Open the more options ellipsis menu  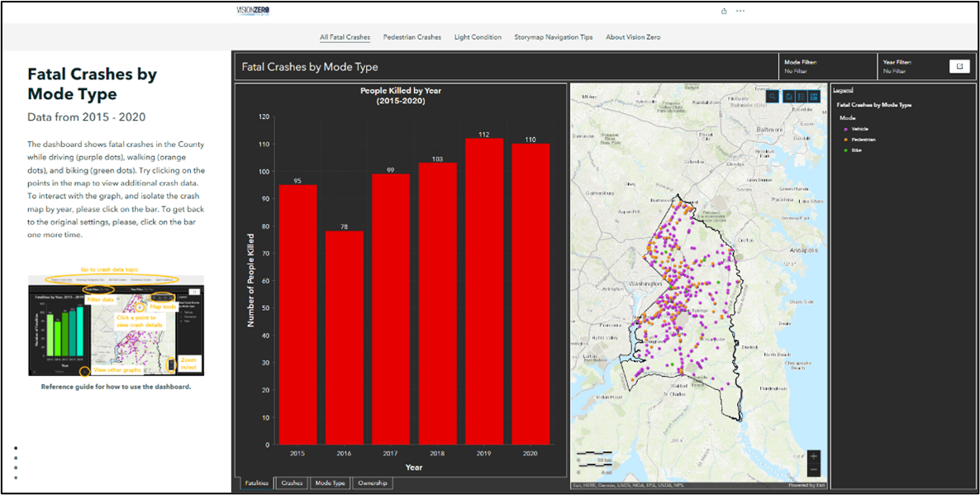click(x=740, y=11)
